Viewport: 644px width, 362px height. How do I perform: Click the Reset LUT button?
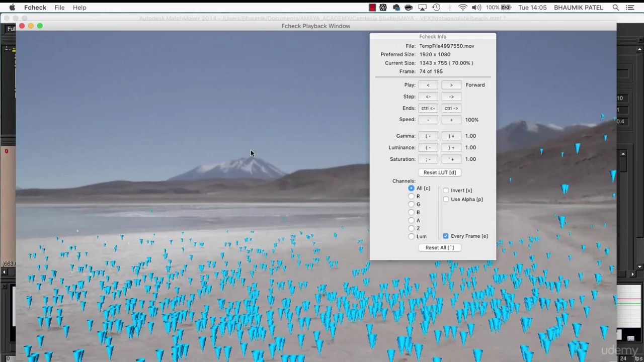[439, 172]
